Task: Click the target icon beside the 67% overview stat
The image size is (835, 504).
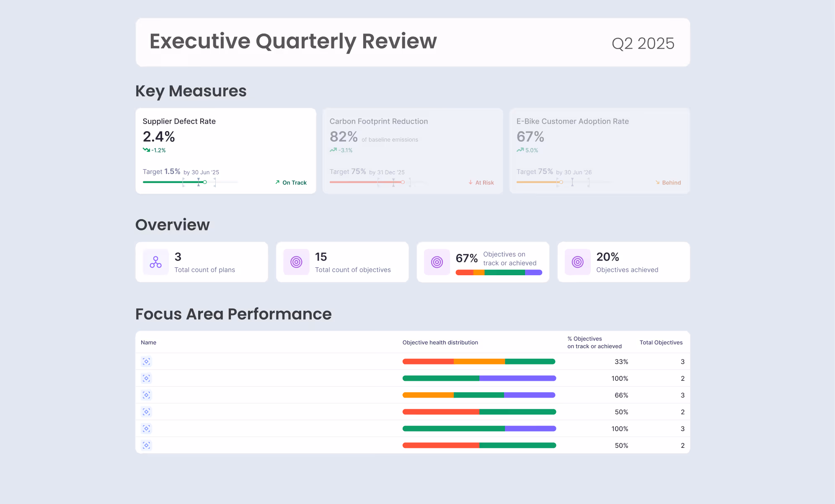Action: click(437, 262)
